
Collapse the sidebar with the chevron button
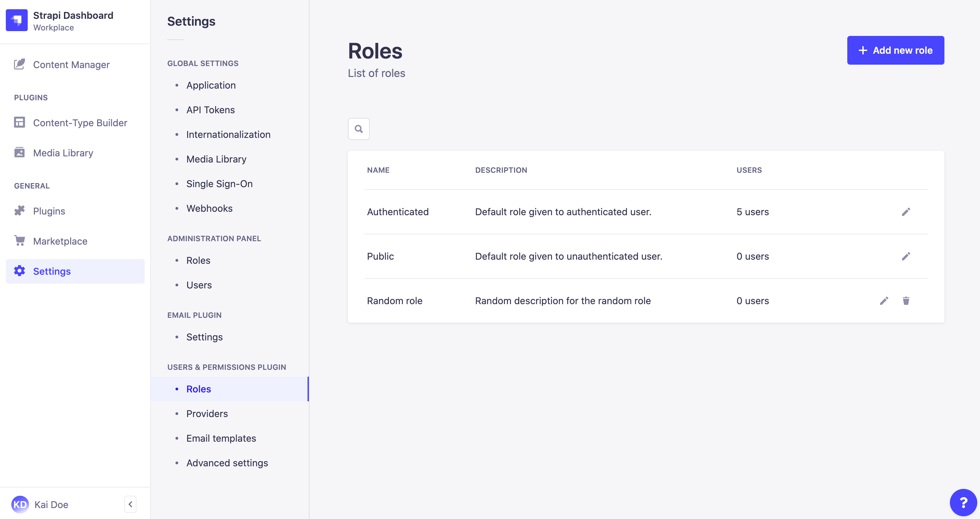(130, 504)
